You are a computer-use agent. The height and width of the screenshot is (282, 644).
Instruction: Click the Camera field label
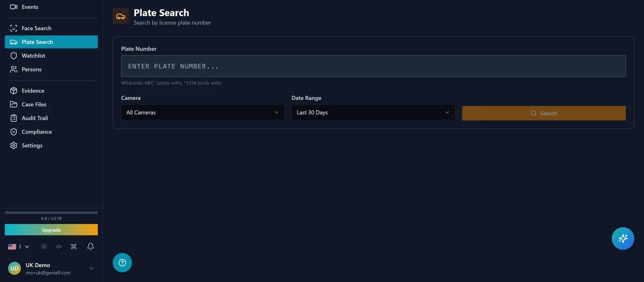pyautogui.click(x=131, y=98)
